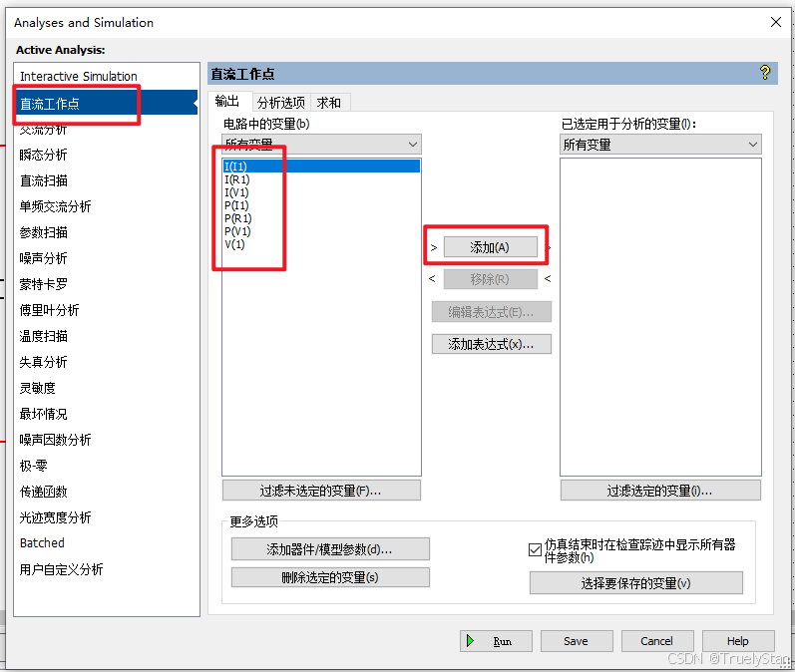This screenshot has width=795, height=672.
Task: Click the 编辑表达式(E)... button
Action: pyautogui.click(x=492, y=312)
